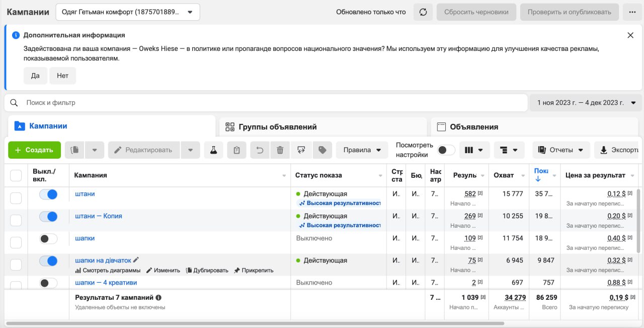Click the duplicate (copy) icon in toolbar
The width and height of the screenshot is (644, 328).
pyautogui.click(x=75, y=150)
